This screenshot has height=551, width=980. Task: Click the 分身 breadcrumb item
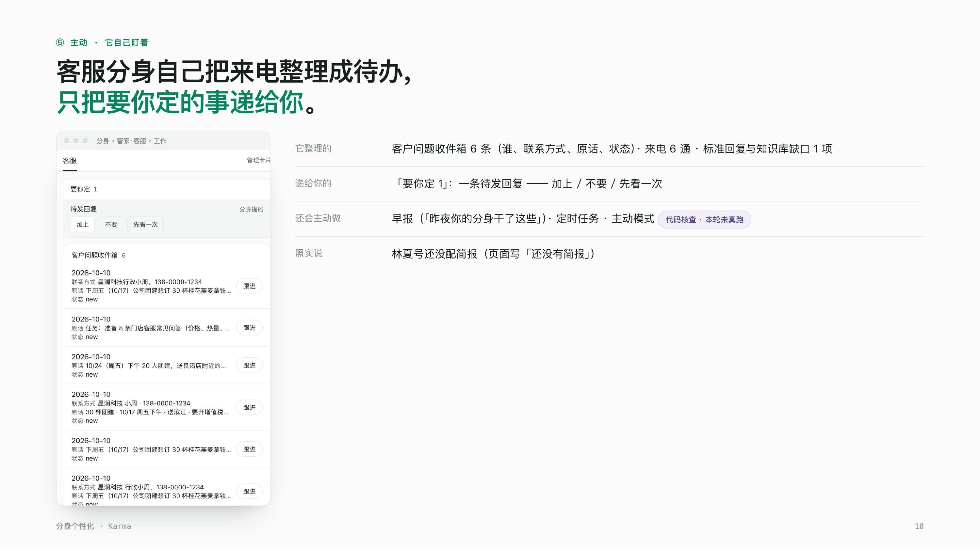pyautogui.click(x=103, y=141)
